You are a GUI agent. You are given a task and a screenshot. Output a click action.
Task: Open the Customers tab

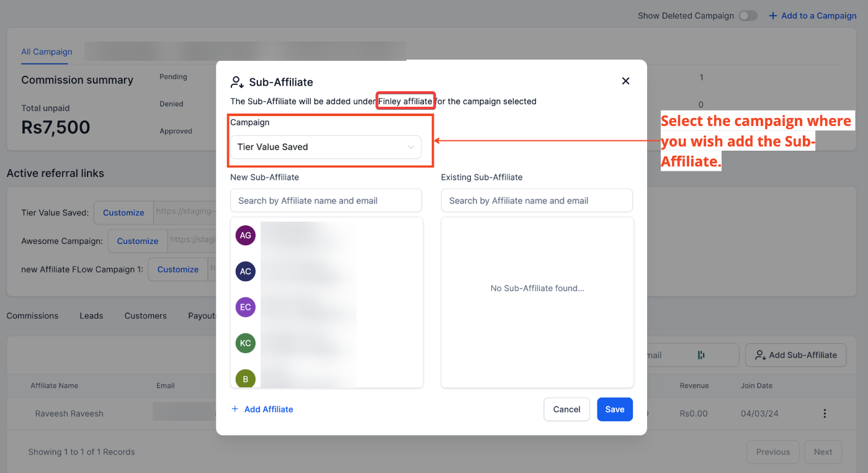pos(145,315)
